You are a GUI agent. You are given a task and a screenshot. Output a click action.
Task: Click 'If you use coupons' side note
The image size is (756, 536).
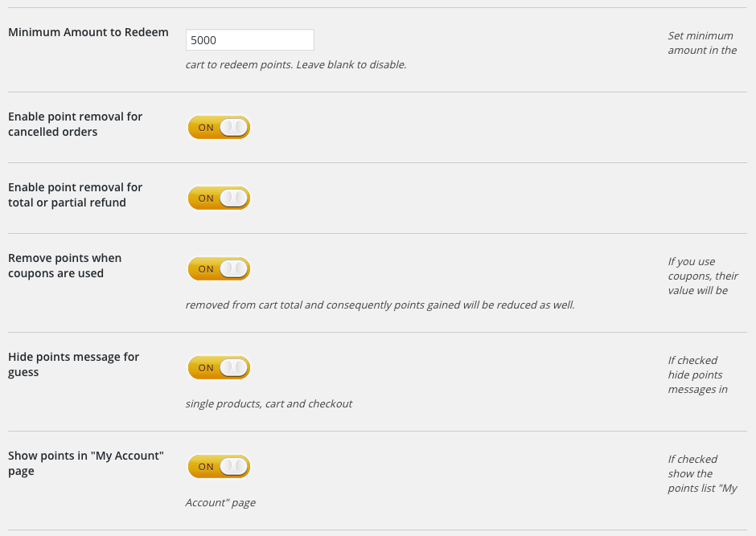702,276
